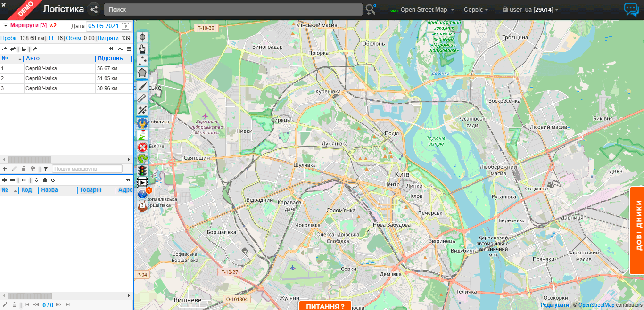Expand the Маршрути dropdown arrow
This screenshot has width=644, height=310.
6,25
